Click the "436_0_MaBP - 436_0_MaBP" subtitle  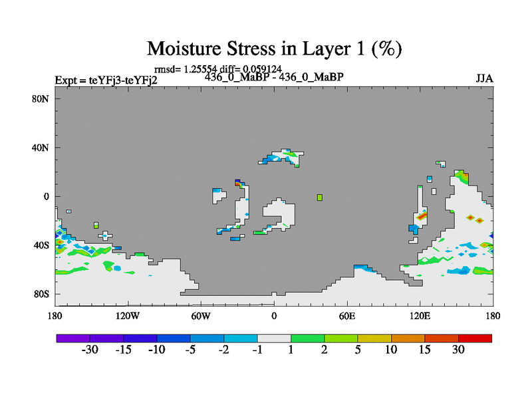point(274,77)
